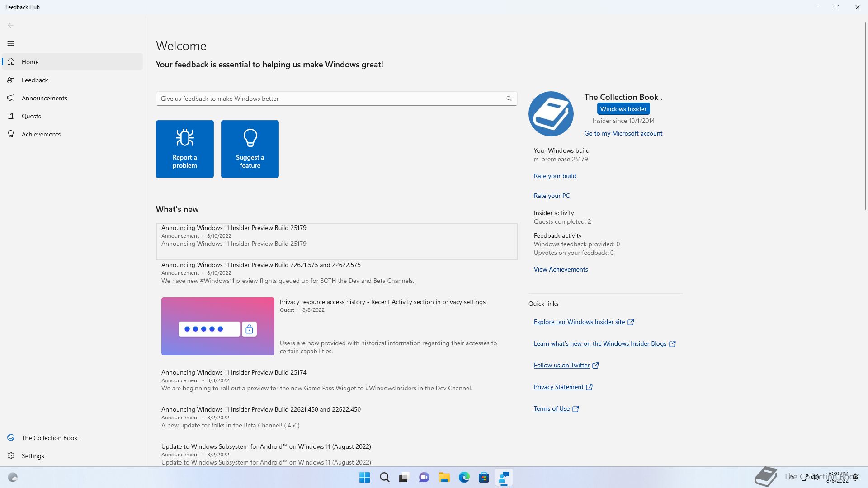Open Learn what's new on Insider Blogs link
This screenshot has height=488, width=868.
click(600, 343)
